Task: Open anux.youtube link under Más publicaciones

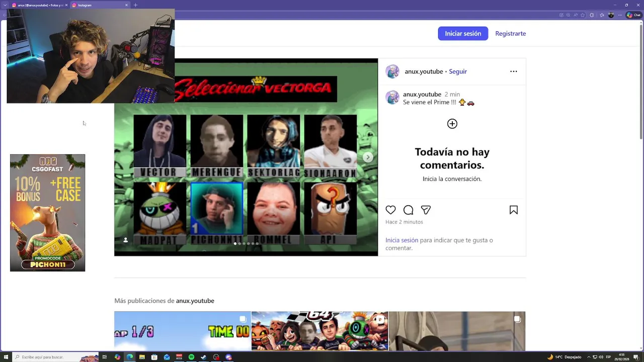Action: tap(195, 301)
